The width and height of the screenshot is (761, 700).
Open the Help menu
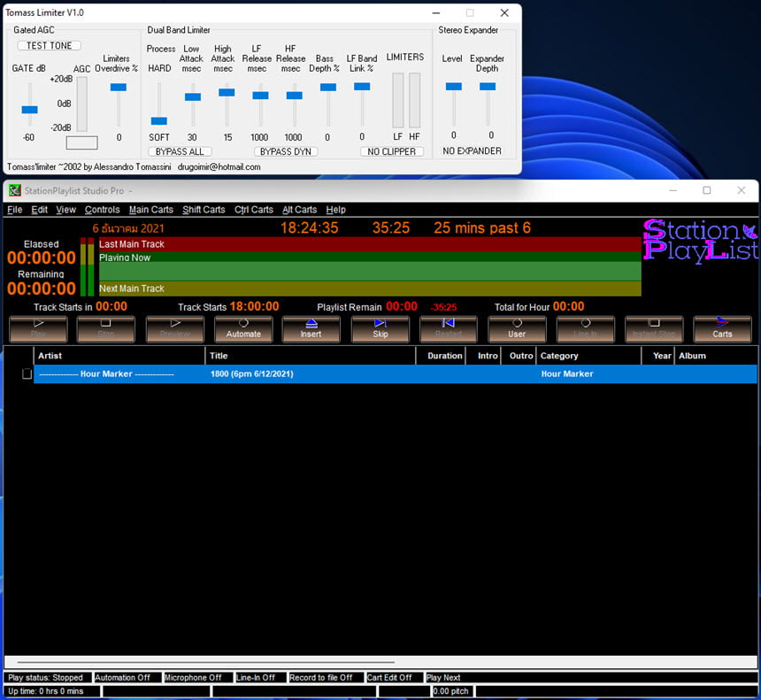click(x=336, y=210)
